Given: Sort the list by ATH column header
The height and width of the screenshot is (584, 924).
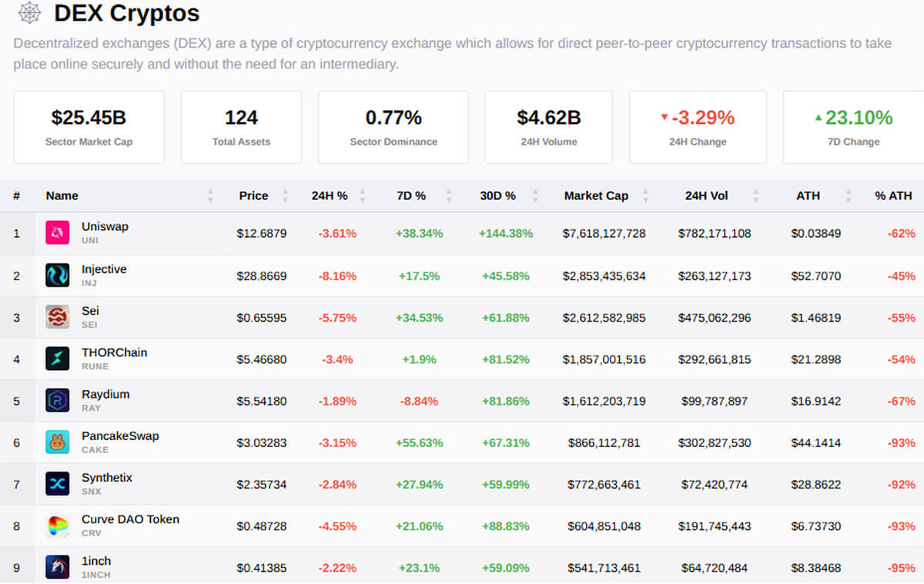Looking at the screenshot, I should [x=808, y=195].
